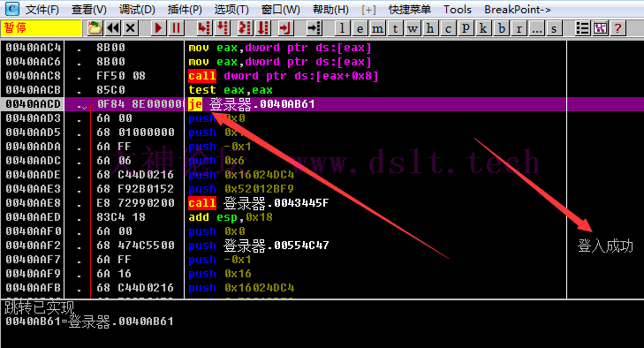
Task: Open Threads window (t button)
Action: click(395, 28)
